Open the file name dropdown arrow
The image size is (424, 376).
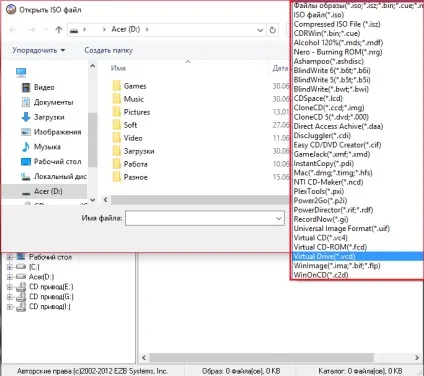click(x=279, y=218)
